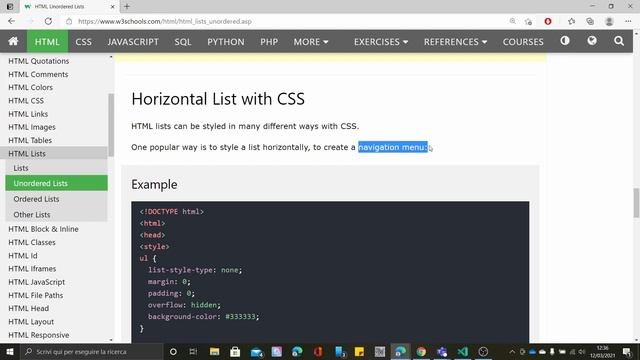Open Cortana circle on the taskbar

pyautogui.click(x=173, y=351)
